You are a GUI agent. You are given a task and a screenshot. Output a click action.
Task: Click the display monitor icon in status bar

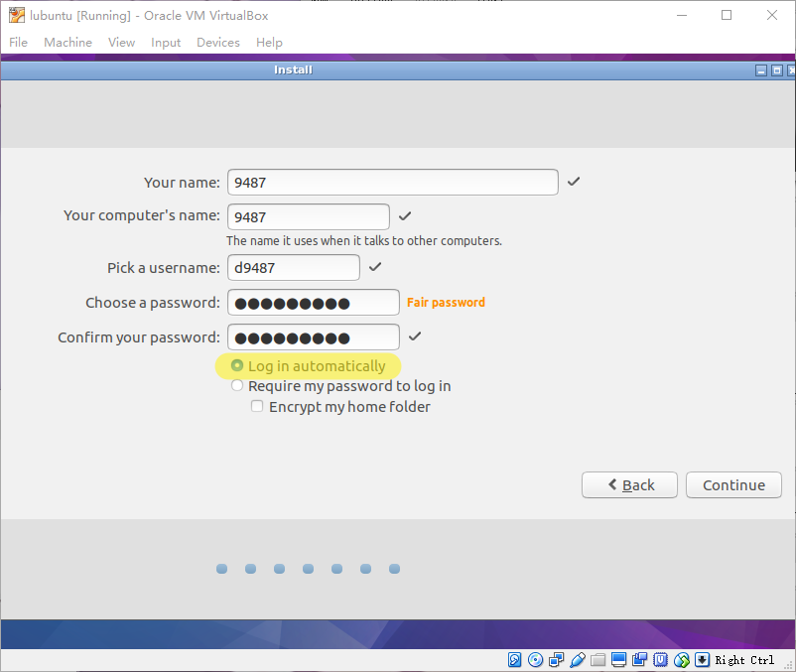tap(618, 660)
